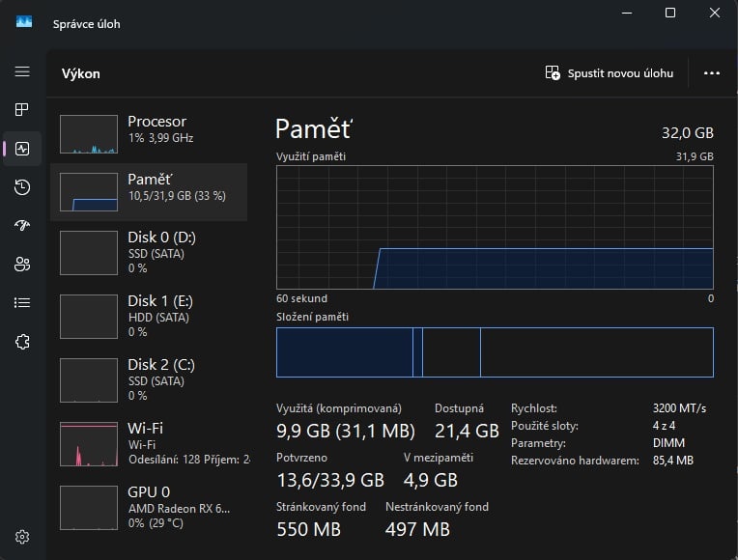Viewport: 738px width, 560px height.
Task: Open the three-dot more options menu
Action: click(712, 73)
